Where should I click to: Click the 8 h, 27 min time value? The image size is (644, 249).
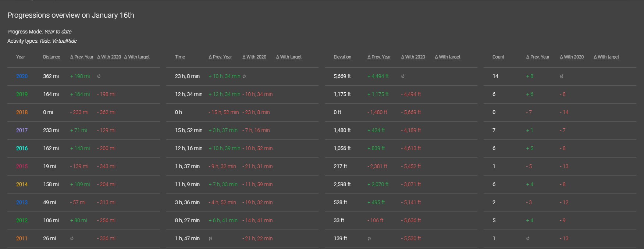187,220
